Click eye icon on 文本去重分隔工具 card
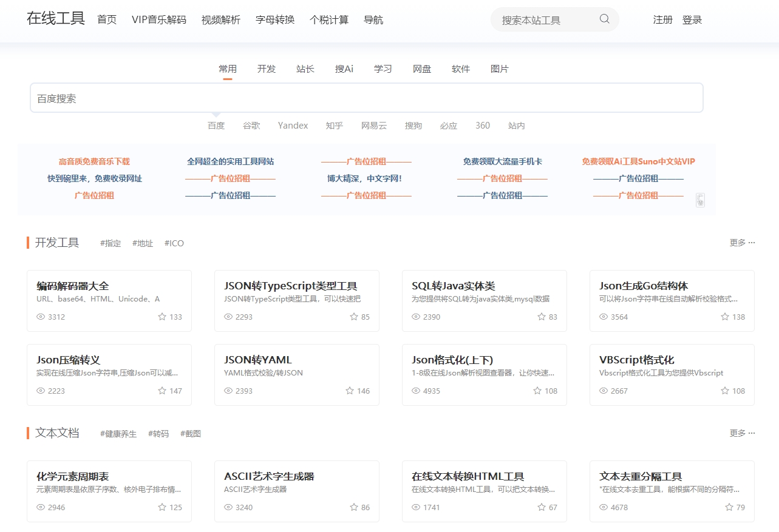 (604, 507)
